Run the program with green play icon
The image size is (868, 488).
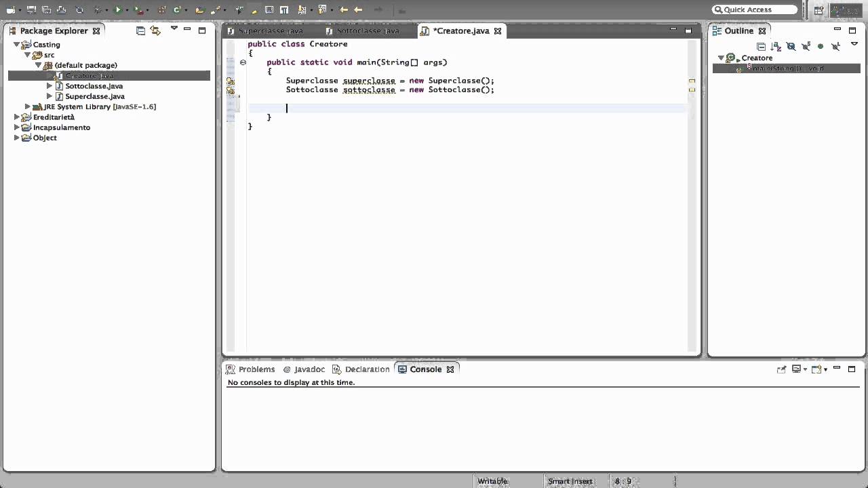pyautogui.click(x=118, y=9)
